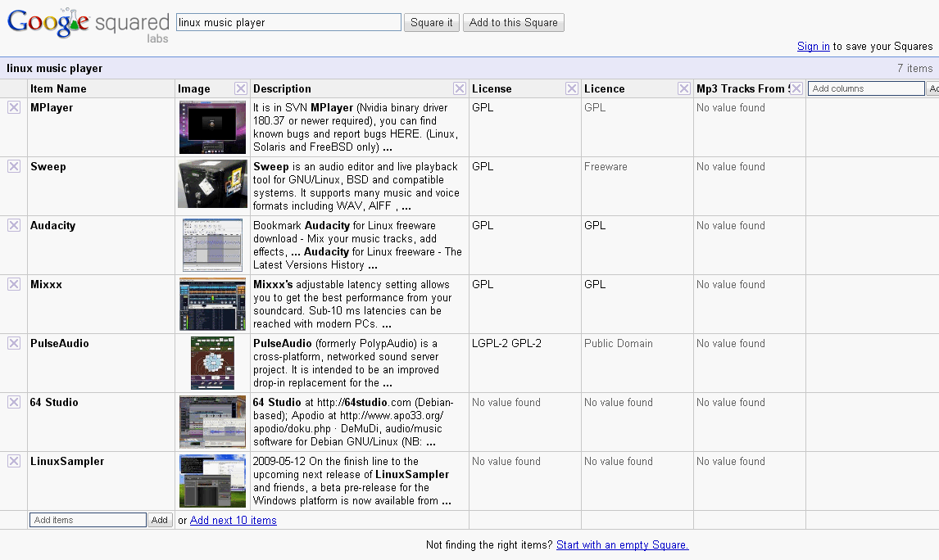The image size is (939, 560).
Task: Remove the Description column with its X icon
Action: point(460,88)
